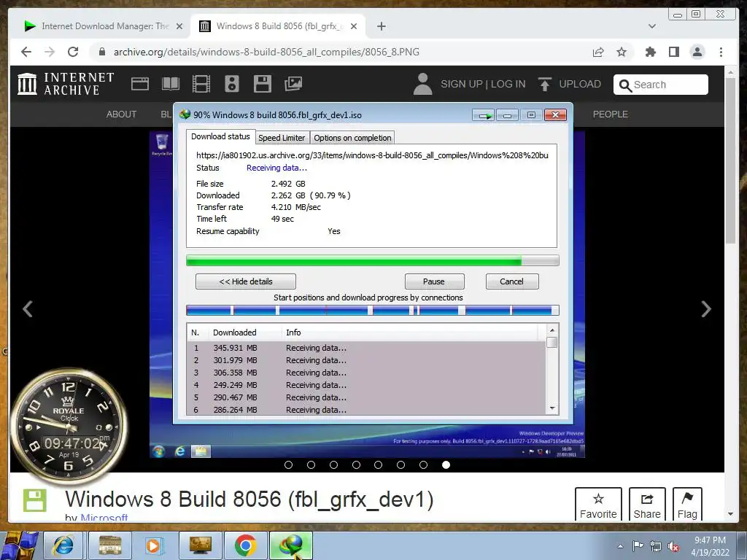Select fourth carousel dot
The height and width of the screenshot is (560, 747).
point(356,464)
